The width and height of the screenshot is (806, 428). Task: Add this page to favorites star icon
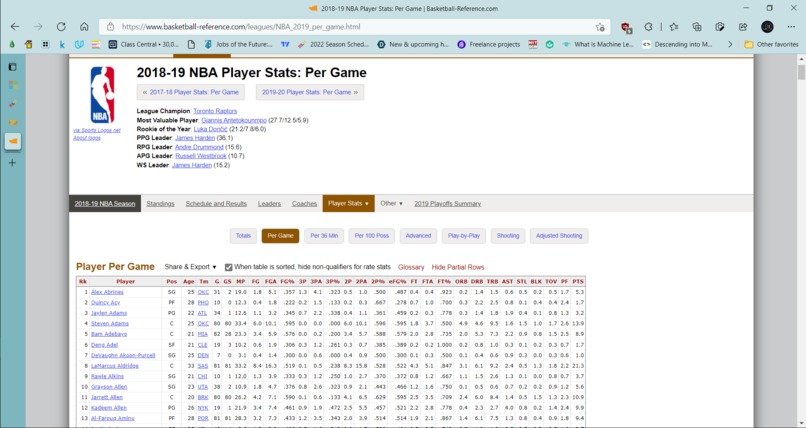pyautogui.click(x=600, y=27)
